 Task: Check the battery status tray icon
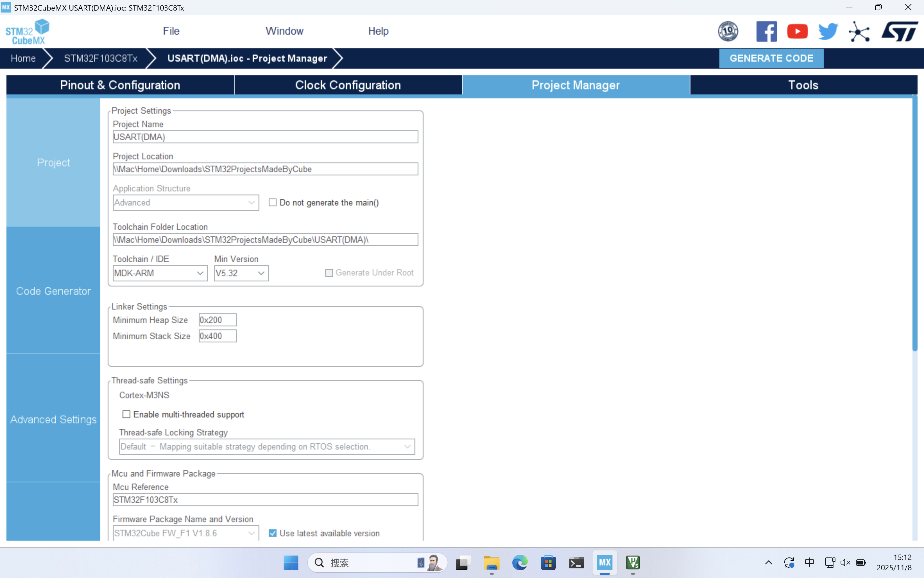point(861,563)
